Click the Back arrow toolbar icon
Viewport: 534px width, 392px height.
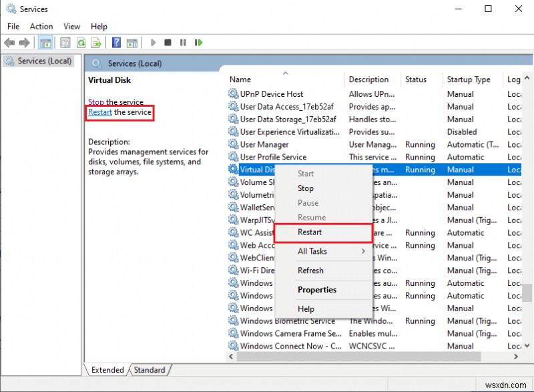coord(9,43)
